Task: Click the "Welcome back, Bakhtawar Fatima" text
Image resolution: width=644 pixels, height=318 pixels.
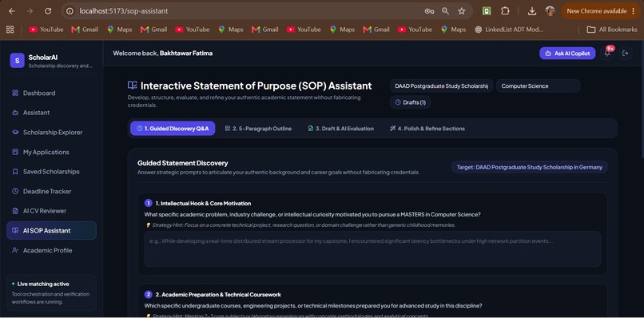Action: click(x=163, y=53)
